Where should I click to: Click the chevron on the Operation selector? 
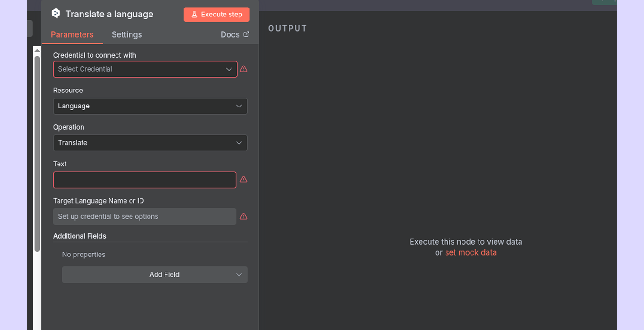tap(239, 143)
